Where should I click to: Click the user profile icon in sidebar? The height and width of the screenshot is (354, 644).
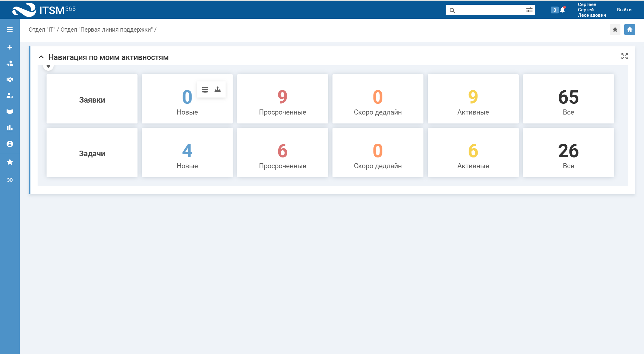point(10,144)
